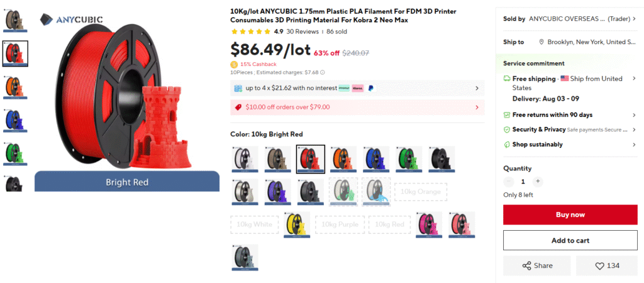Click the minus icon to decrease quantity
This screenshot has width=644, height=283.
point(508,182)
